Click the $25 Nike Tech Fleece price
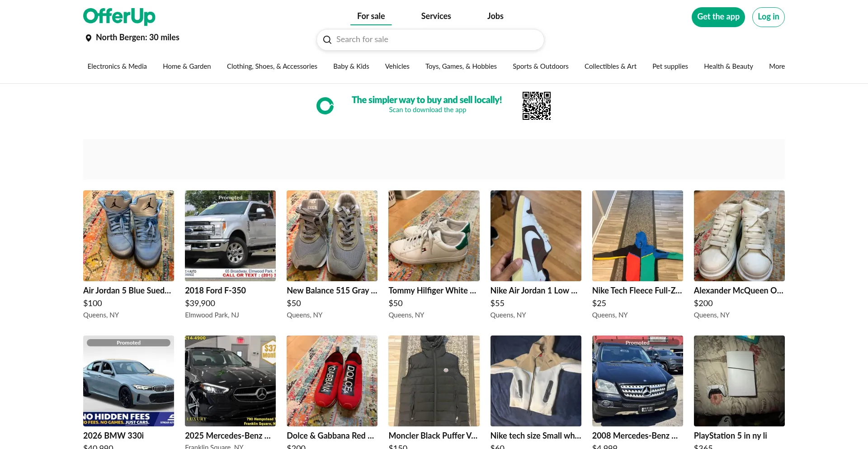868x449 pixels. pos(599,303)
